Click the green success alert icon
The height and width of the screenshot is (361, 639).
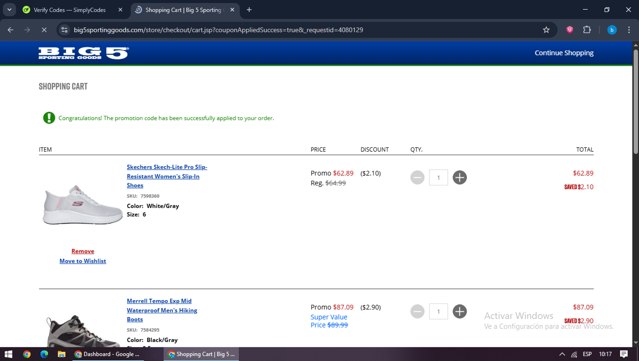(49, 118)
